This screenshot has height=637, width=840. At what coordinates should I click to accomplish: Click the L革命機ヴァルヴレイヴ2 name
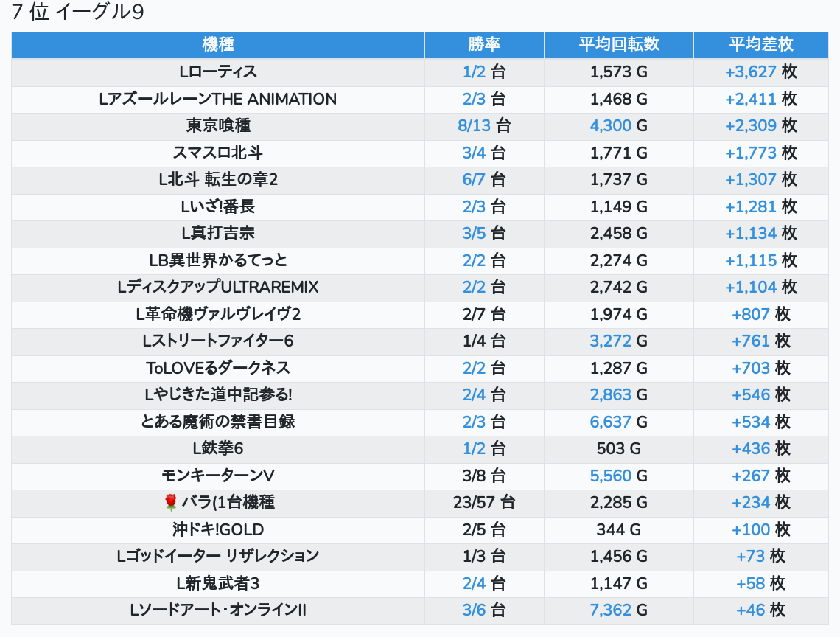pos(218,314)
